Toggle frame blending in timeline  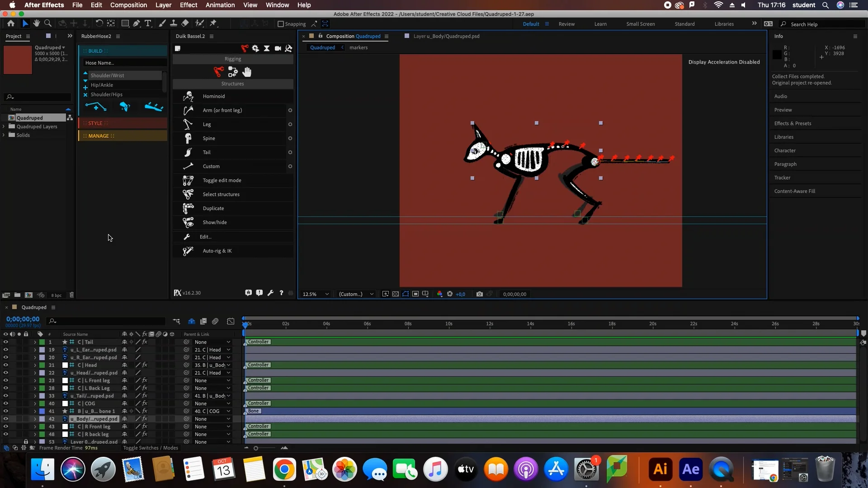tap(203, 321)
